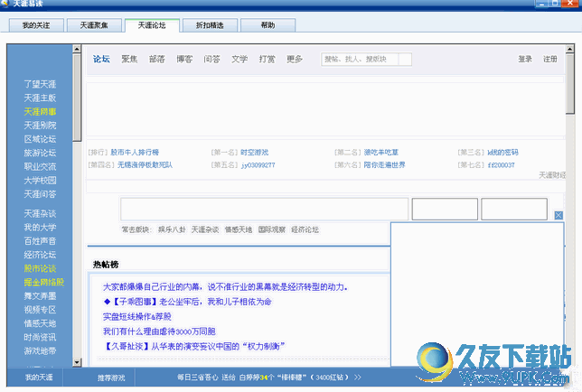Switch to the 天涯聚焦 tab
This screenshot has height=392, width=582.
coord(94,25)
